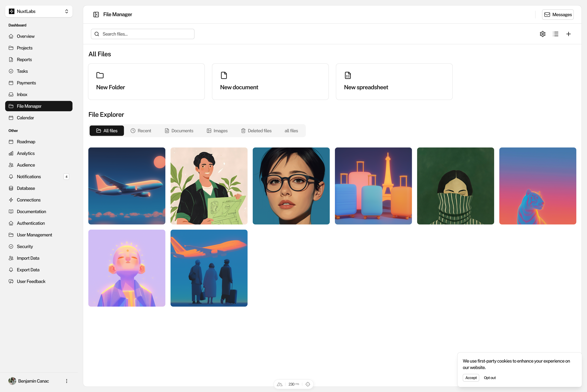This screenshot has height=392, width=587.
Task: Click the plus add file icon
Action: tap(569, 34)
